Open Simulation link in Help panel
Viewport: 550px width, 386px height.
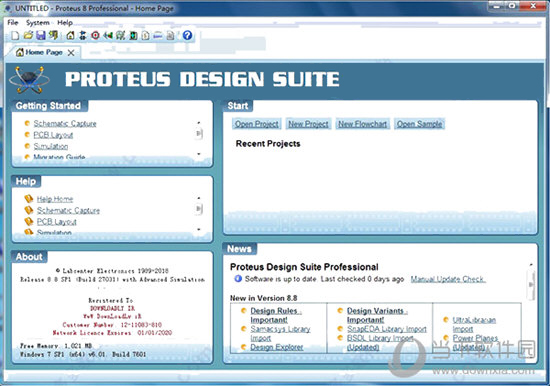(x=54, y=232)
